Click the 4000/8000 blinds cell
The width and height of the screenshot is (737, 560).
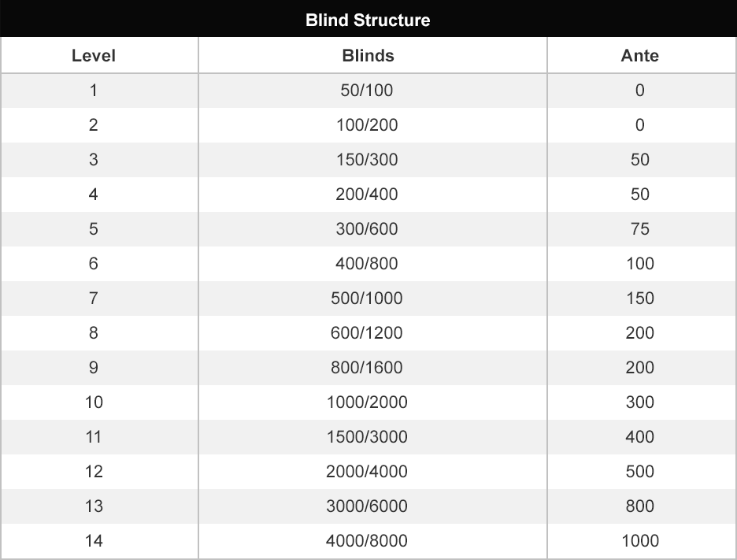pyautogui.click(x=367, y=541)
